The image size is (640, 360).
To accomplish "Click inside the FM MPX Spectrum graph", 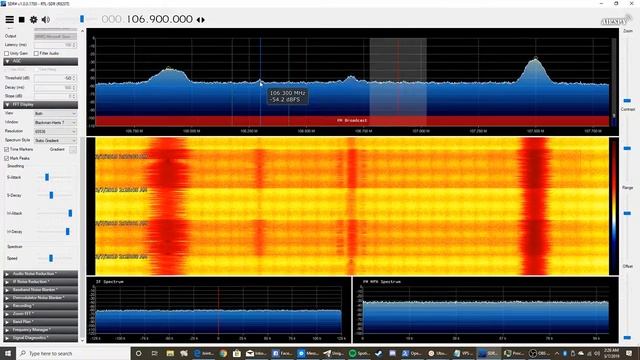I will click(x=485, y=310).
